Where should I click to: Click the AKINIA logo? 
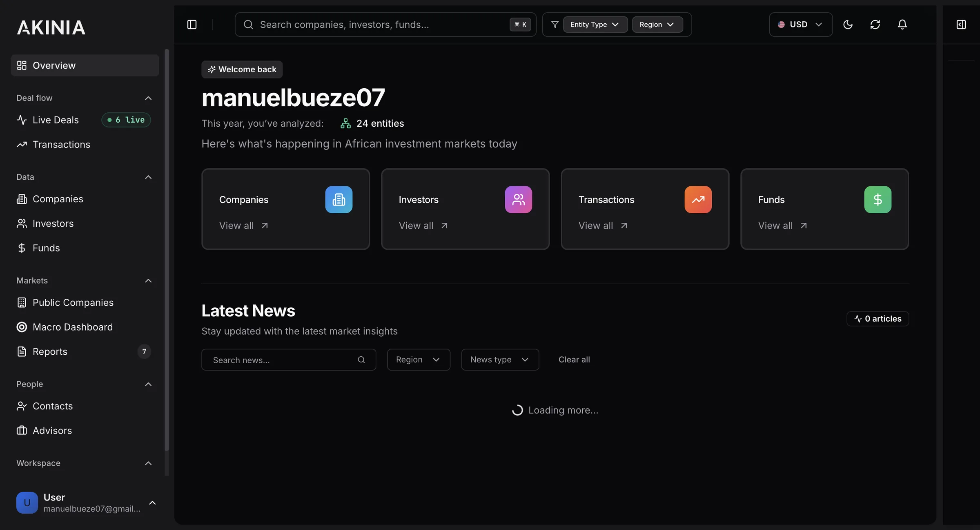pos(51,28)
